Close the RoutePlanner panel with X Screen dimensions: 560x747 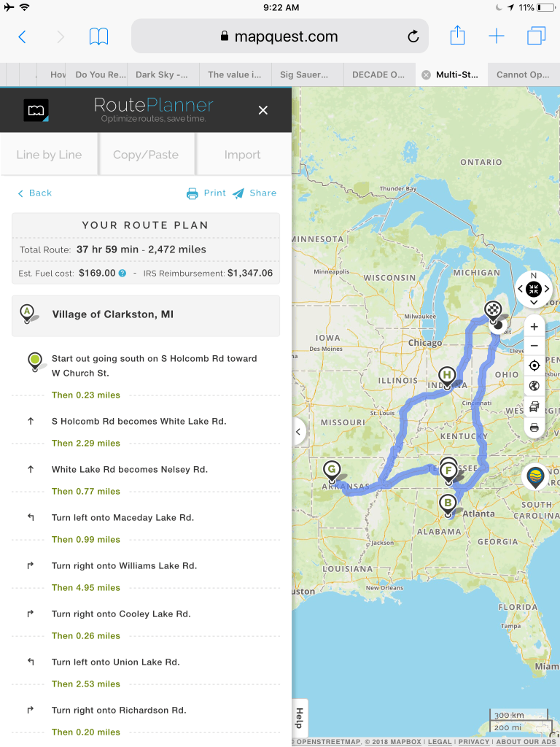[262, 111]
